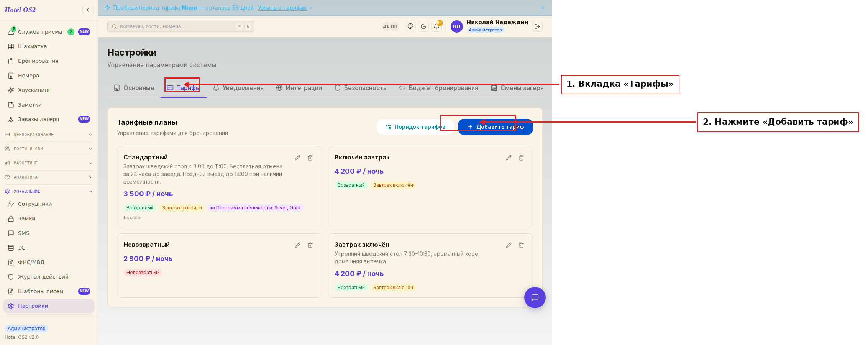Toggle dark mode moon icon

[423, 26]
